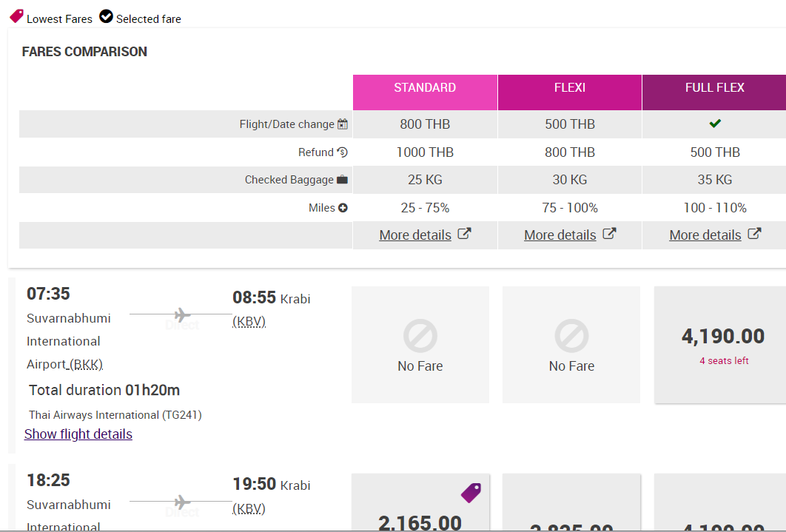Image resolution: width=786 pixels, height=532 pixels.
Task: Click the No Fare box under Standard
Action: pos(420,345)
